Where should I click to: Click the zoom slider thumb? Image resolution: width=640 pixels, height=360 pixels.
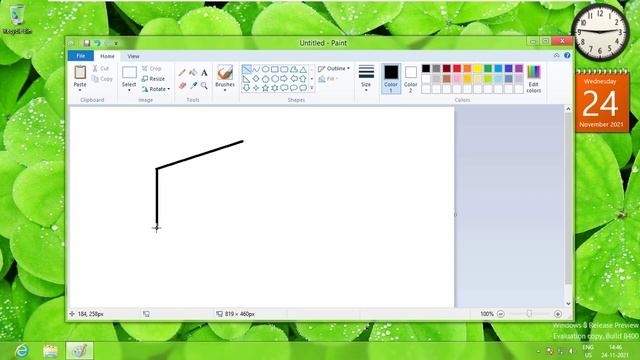point(529,313)
